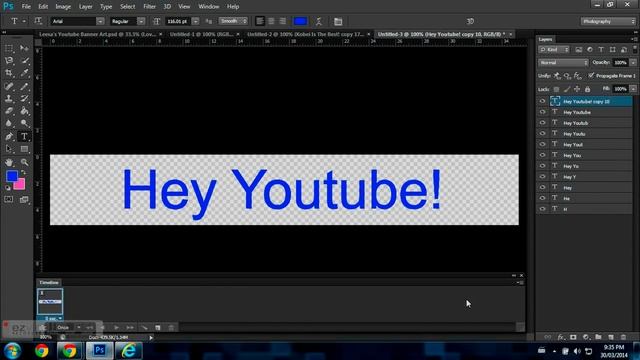Click the Windows Start button
640x360 pixels.
click(x=12, y=351)
